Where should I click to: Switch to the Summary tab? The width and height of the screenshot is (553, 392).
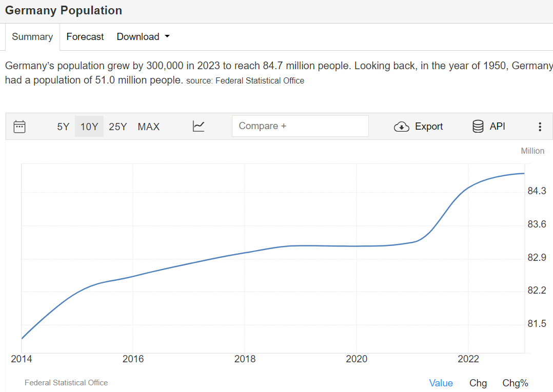click(x=32, y=37)
